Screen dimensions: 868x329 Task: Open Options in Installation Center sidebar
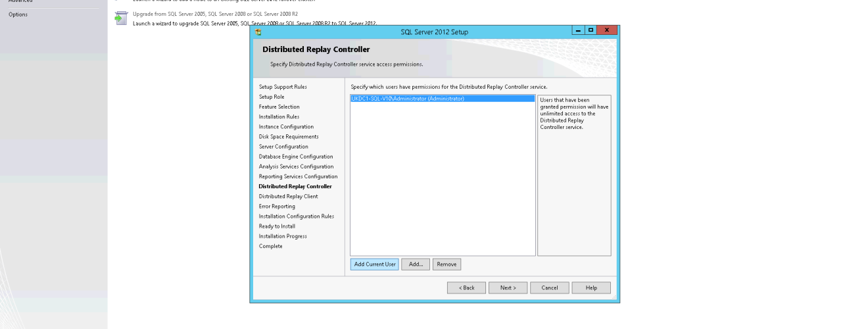tap(18, 14)
